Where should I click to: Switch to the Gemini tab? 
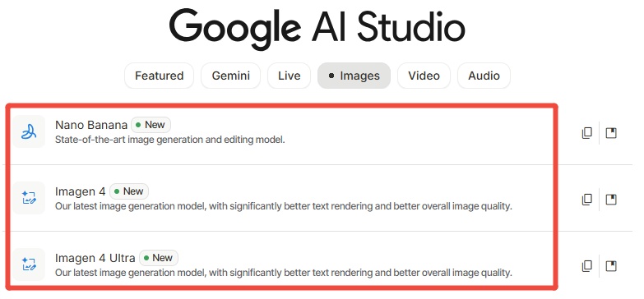tap(230, 76)
